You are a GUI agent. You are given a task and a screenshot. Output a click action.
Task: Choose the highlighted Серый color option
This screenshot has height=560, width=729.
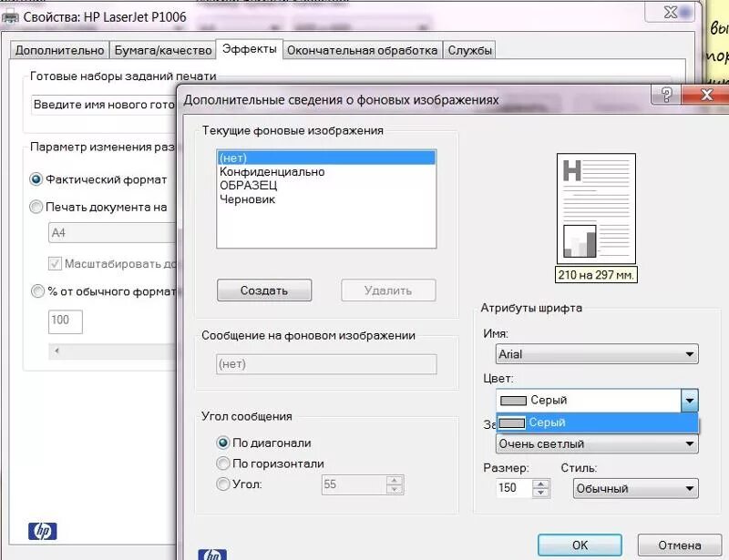597,423
